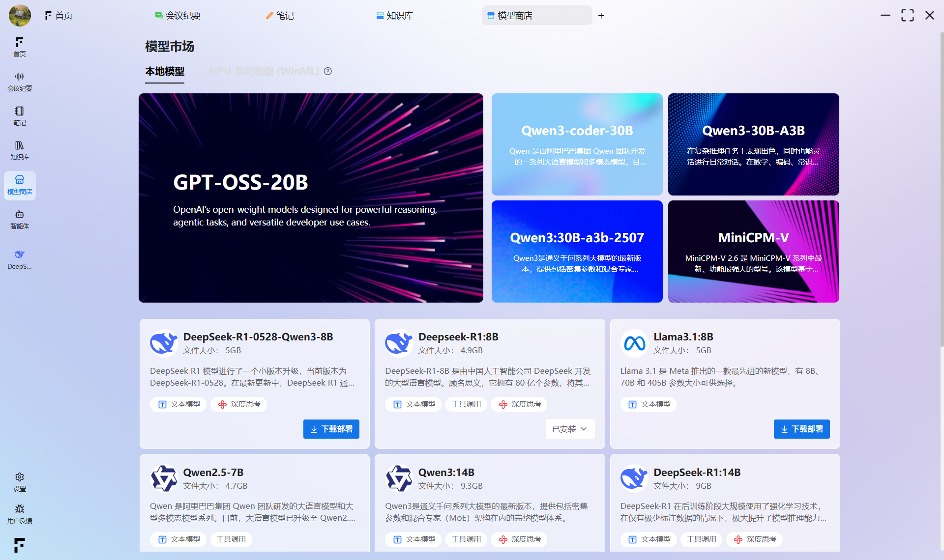Toggle fullscreen window mode icon
This screenshot has width=944, height=560.
coord(907,15)
